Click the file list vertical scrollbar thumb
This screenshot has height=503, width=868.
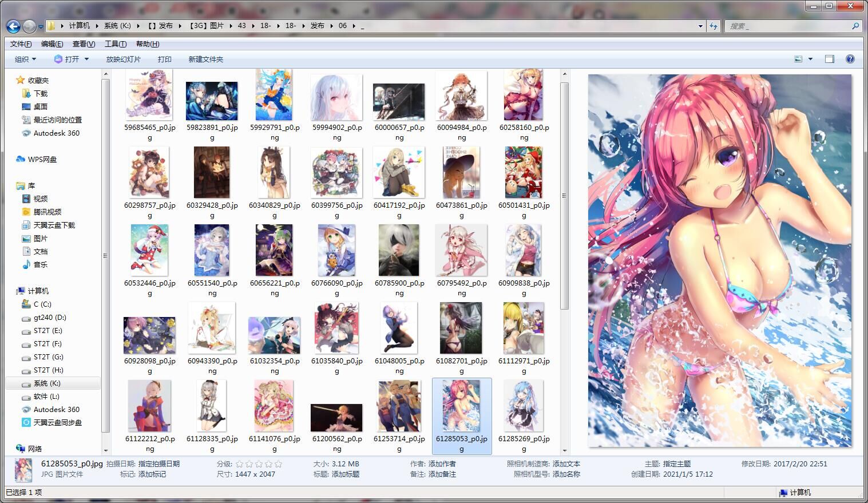coord(564,195)
